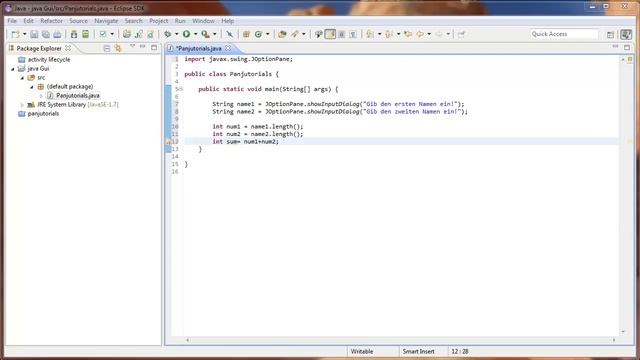Open the Edit menu
Image resolution: width=640 pixels, height=360 pixels.
click(x=28, y=21)
